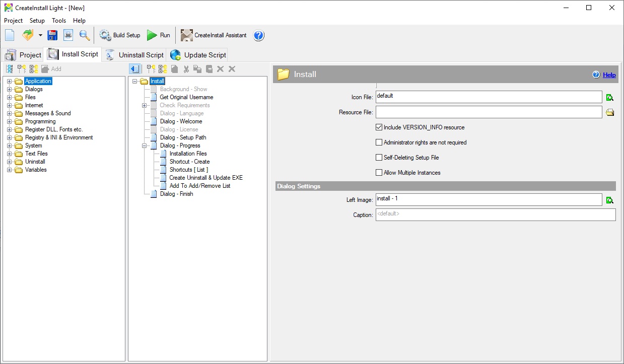Select Installation Files script item
This screenshot has width=624, height=364.
click(188, 154)
